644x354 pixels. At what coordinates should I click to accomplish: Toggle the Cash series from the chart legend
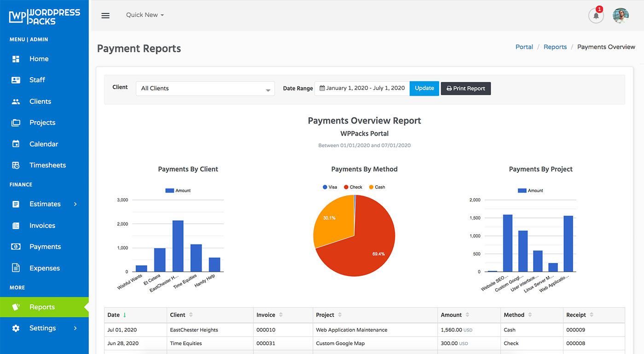coord(377,187)
